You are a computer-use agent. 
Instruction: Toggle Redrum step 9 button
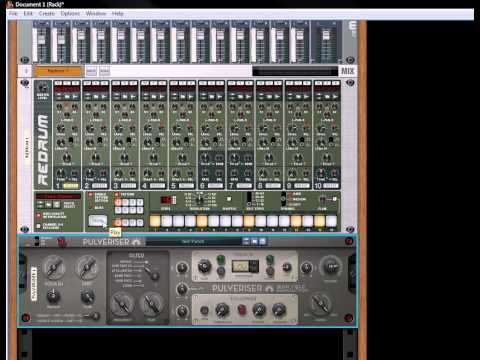coord(249,221)
